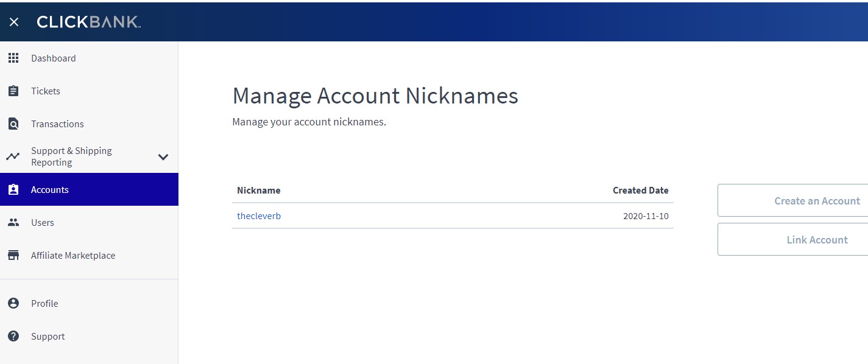Open the Support & Shipping Reporting menu
Viewport: 868px width, 364px height.
pos(71,156)
